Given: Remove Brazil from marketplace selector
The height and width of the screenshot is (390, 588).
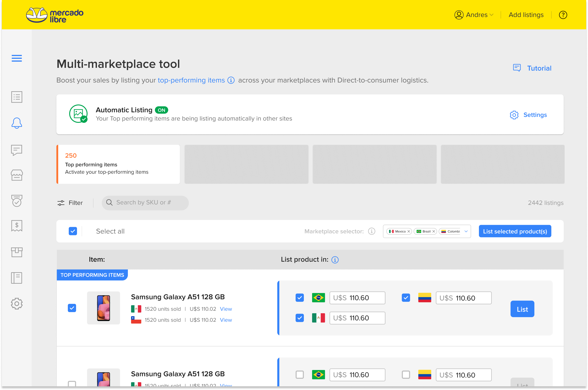Looking at the screenshot, I should (x=434, y=231).
